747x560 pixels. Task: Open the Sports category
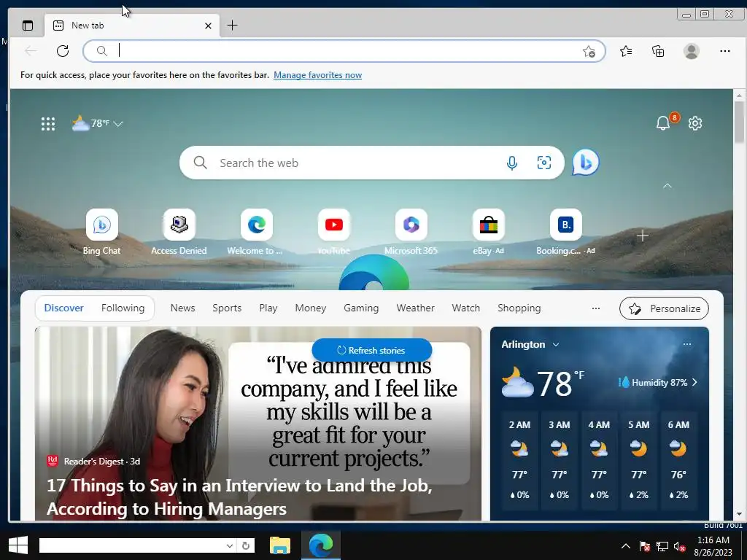point(227,308)
